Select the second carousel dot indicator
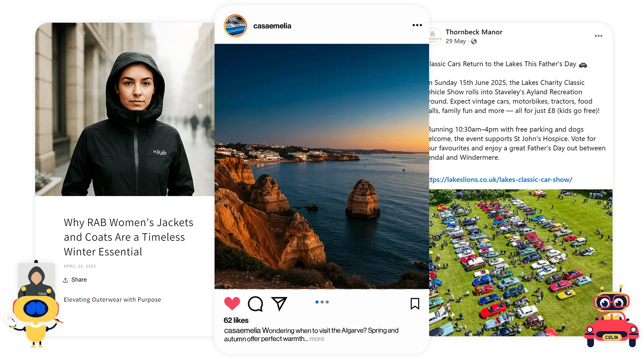Viewport: 644px width, 359px height. (322, 302)
